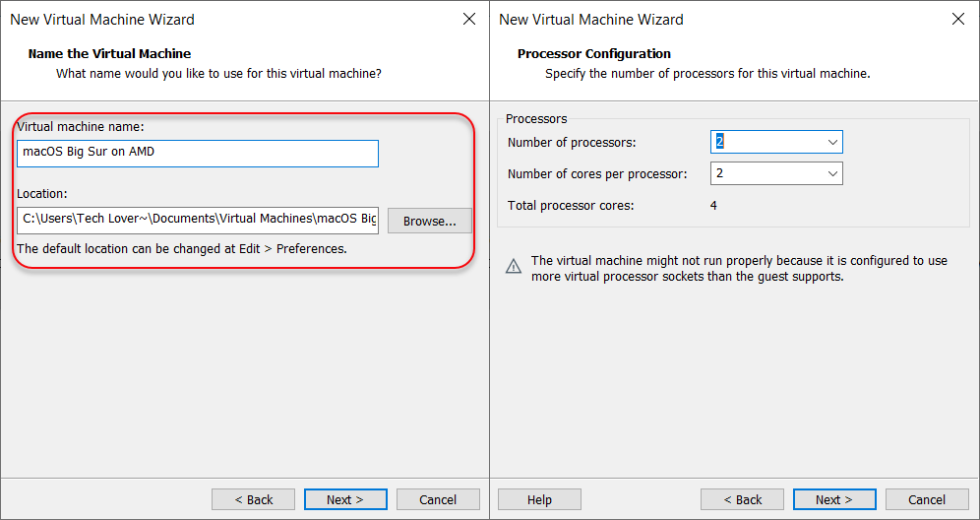Click the 'Number of processors:' label

(x=572, y=143)
